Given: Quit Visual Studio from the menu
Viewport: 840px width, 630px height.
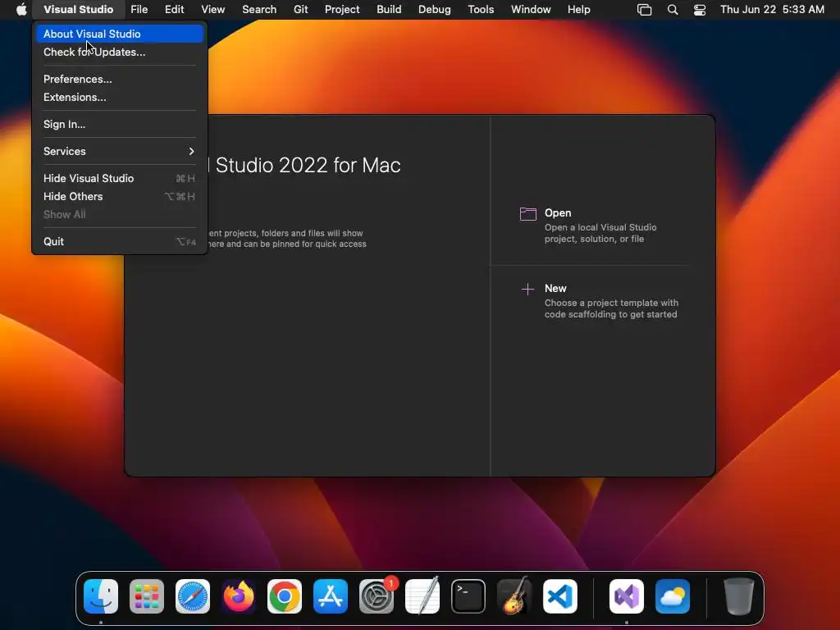Looking at the screenshot, I should coord(120,242).
